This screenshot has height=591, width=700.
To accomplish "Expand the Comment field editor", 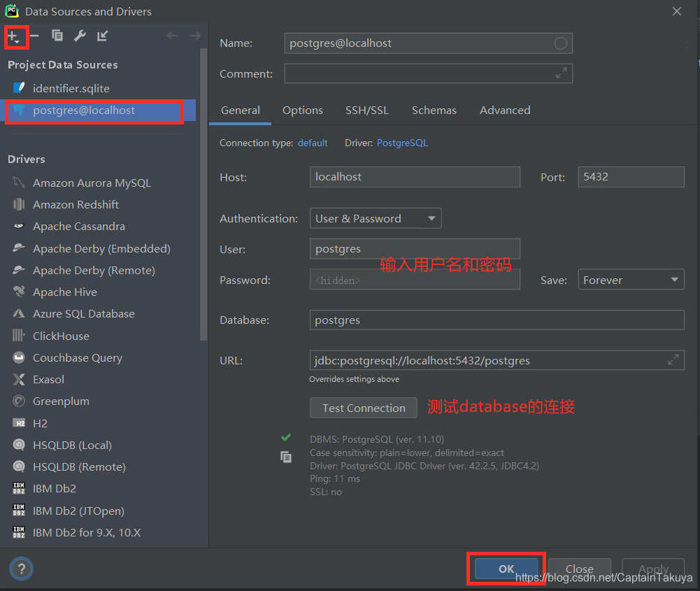I will [x=561, y=73].
